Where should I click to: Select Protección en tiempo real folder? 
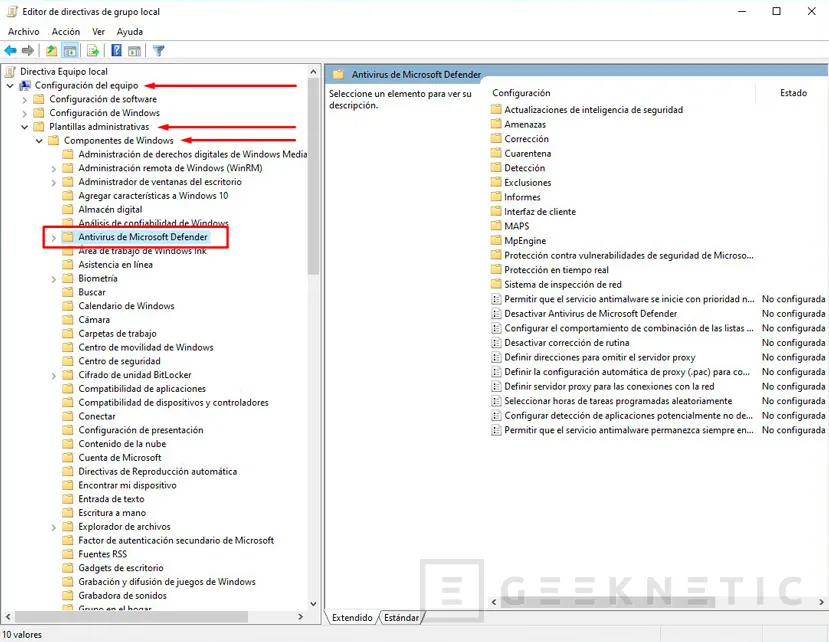pyautogui.click(x=556, y=270)
